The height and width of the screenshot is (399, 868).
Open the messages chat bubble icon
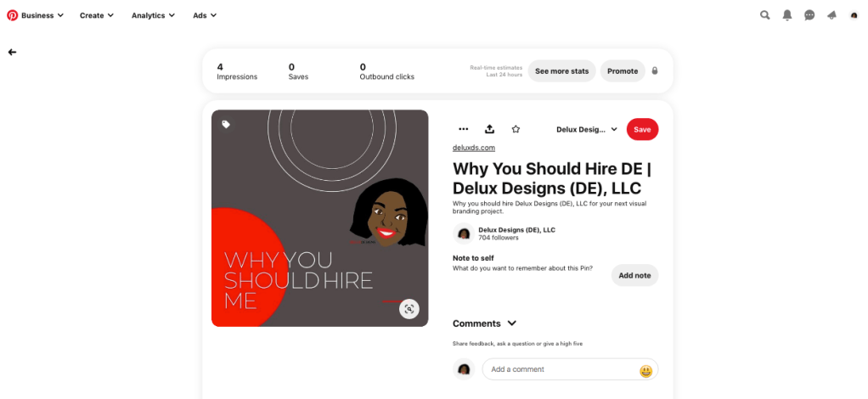809,15
